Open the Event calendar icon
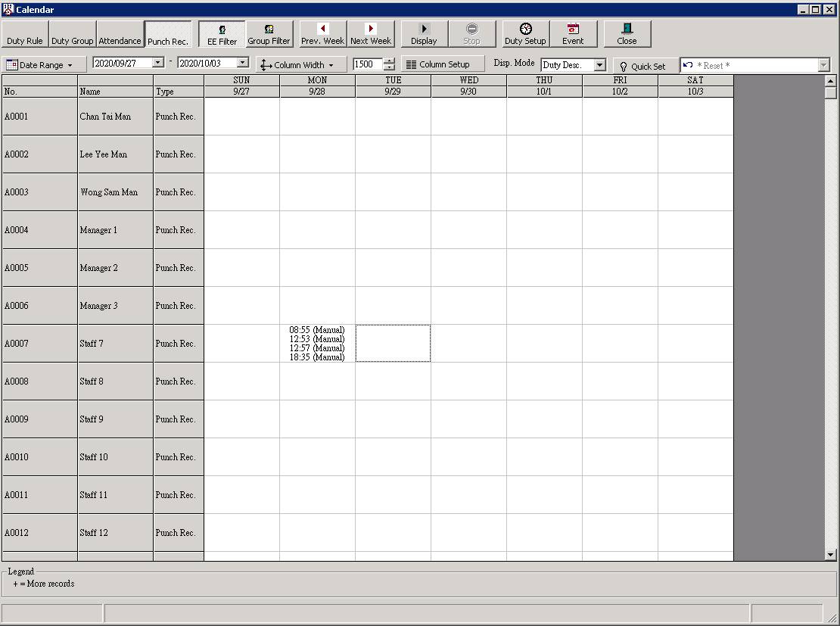The height and width of the screenshot is (626, 840). [573, 29]
